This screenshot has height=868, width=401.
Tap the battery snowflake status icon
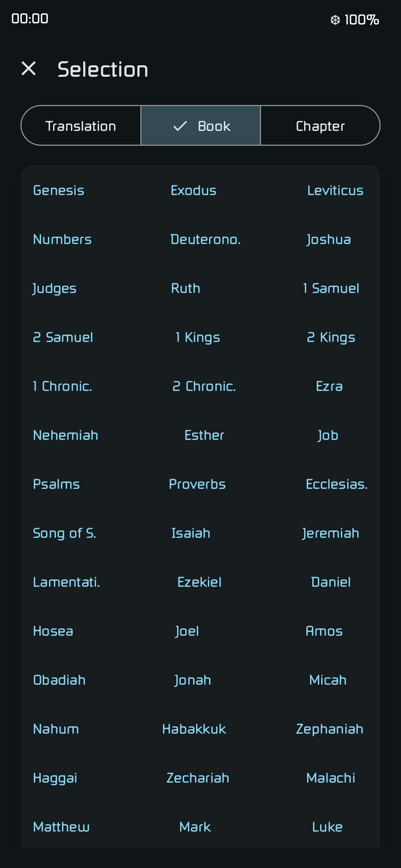pyautogui.click(x=335, y=20)
